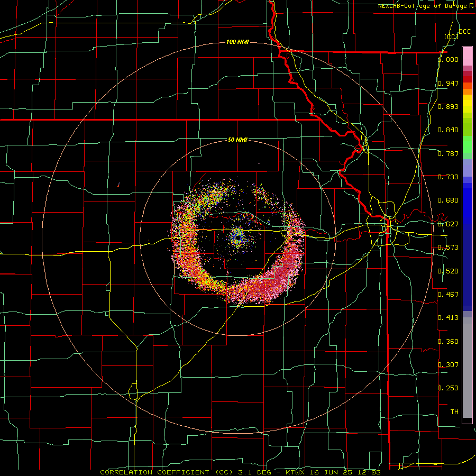Click the blue-green radar site cluster at the map center
Image resolution: width=476 pixels, height=476 pixels.
click(x=238, y=237)
